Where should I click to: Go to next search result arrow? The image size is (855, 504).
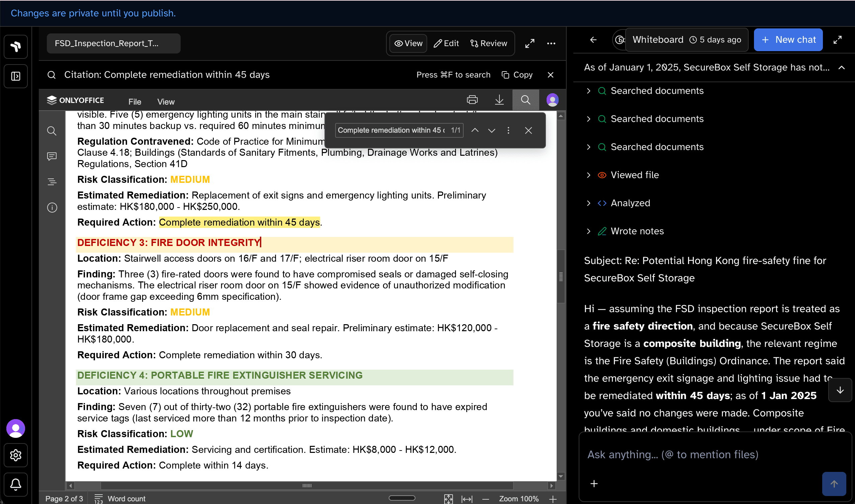coord(491,130)
